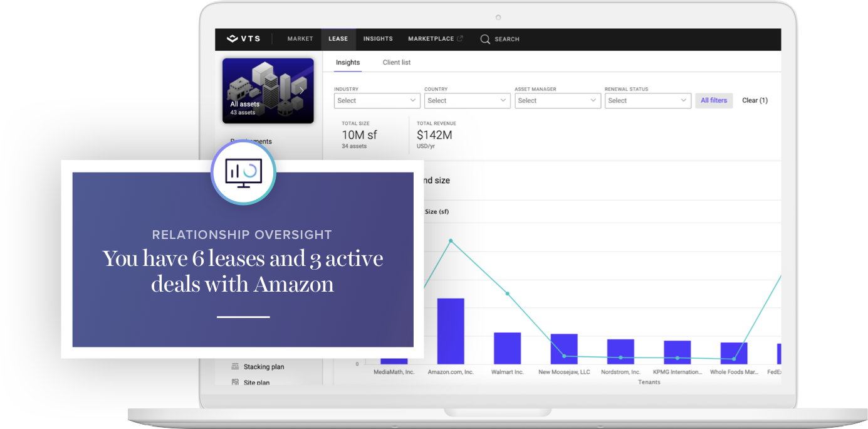Image resolution: width=868 pixels, height=429 pixels.
Task: Select the All assets thumbnail card
Action: (x=268, y=91)
